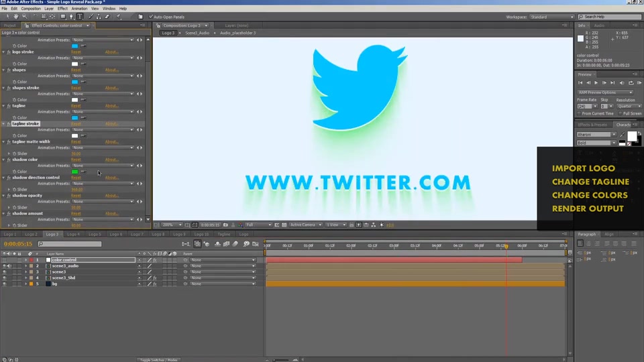Switch to the Logo 4 timeline tab
Image resolution: width=644 pixels, height=362 pixels.
[73, 235]
